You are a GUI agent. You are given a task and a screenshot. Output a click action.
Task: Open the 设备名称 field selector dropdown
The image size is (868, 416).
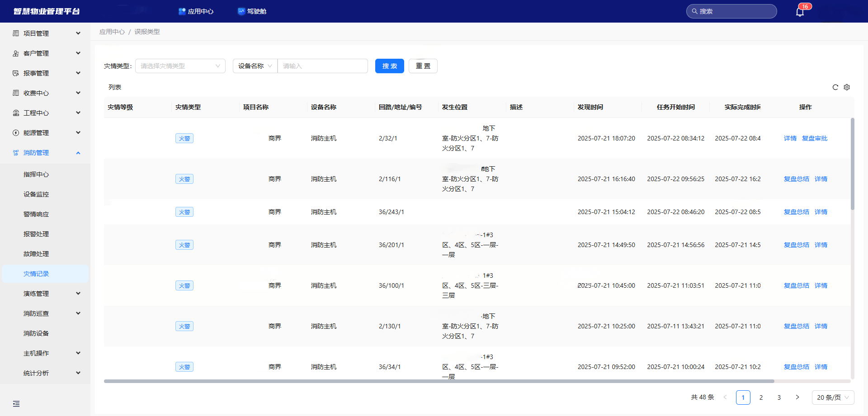(x=255, y=66)
